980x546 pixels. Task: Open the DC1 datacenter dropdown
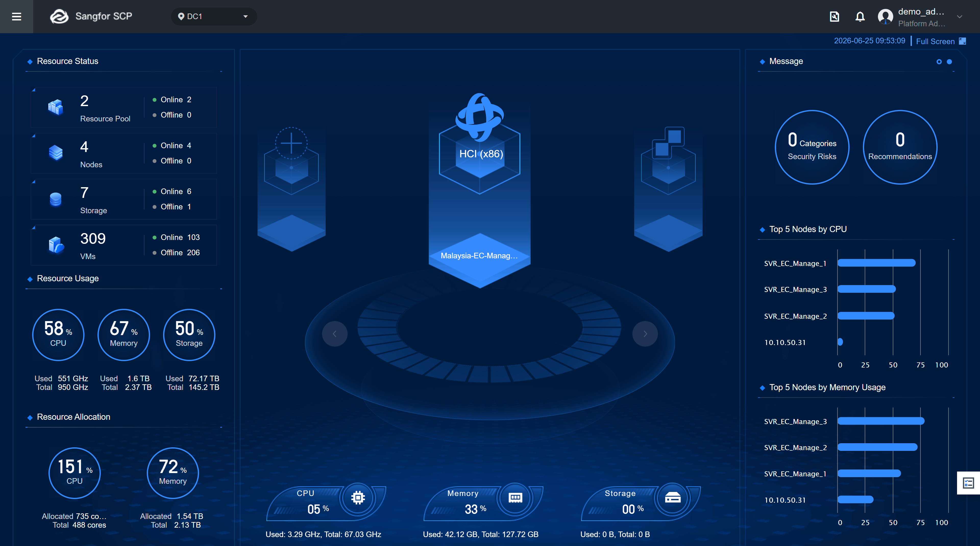214,16
